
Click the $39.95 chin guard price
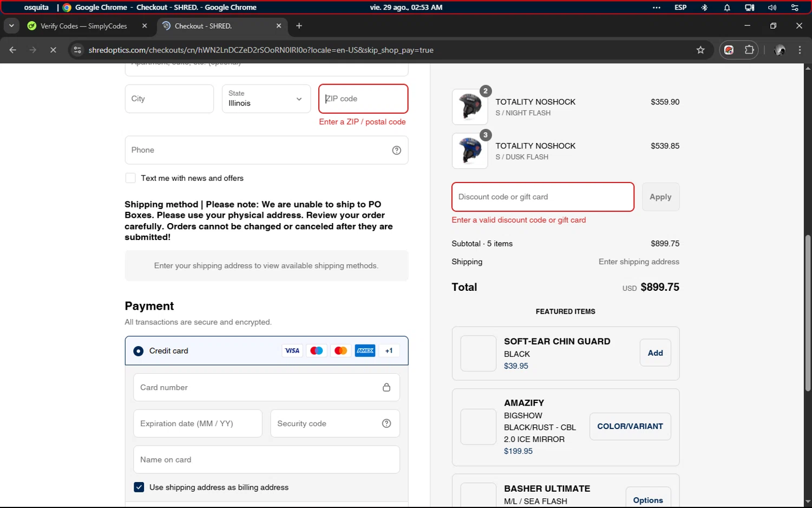[516, 366]
